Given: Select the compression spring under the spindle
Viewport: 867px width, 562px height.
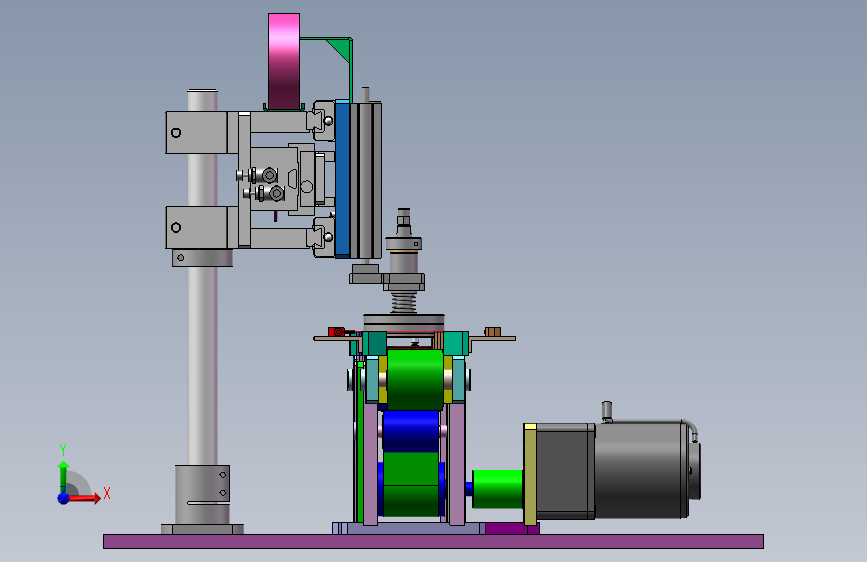Looking at the screenshot, I should click(404, 303).
